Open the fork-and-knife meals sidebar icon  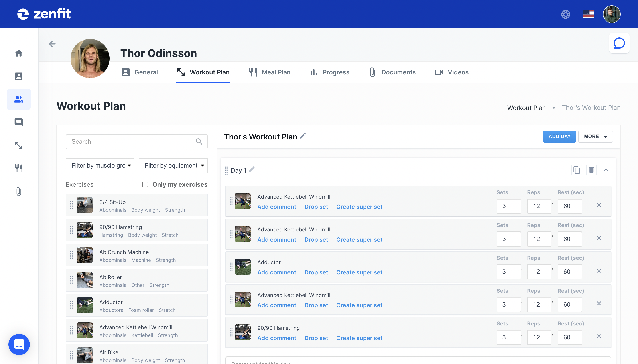coord(19,168)
